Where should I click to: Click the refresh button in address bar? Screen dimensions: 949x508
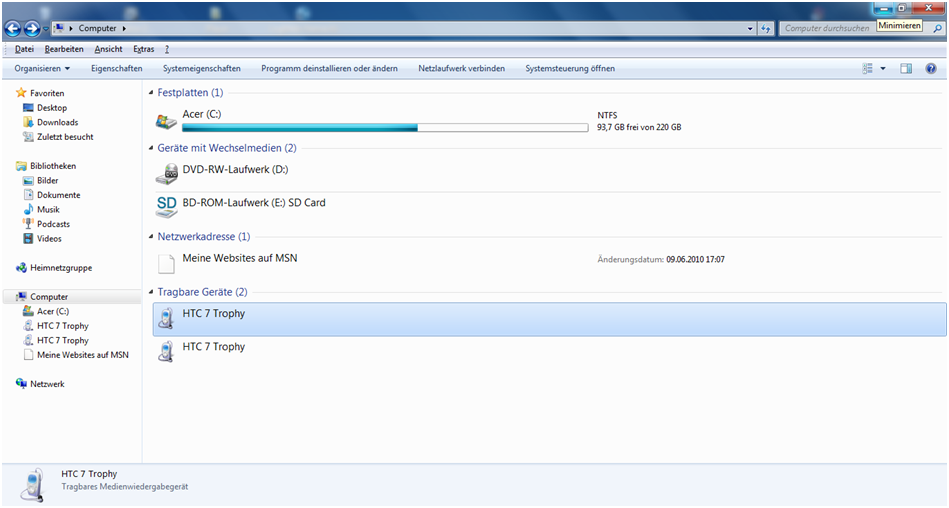coord(766,28)
